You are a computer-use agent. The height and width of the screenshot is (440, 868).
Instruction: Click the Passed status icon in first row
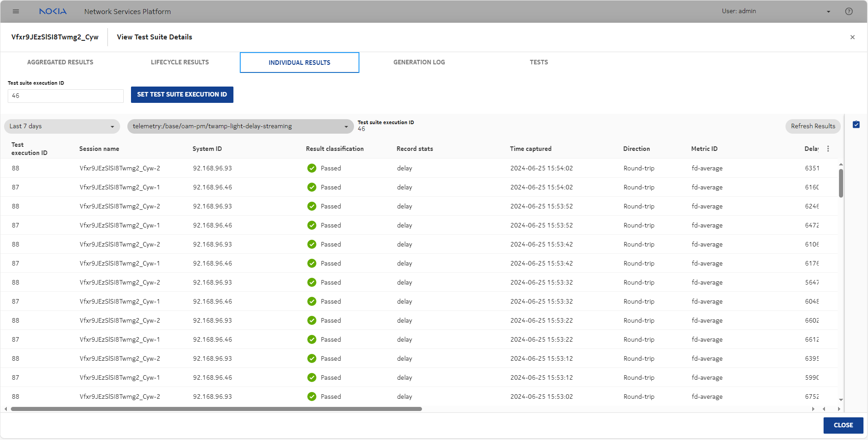tap(311, 168)
